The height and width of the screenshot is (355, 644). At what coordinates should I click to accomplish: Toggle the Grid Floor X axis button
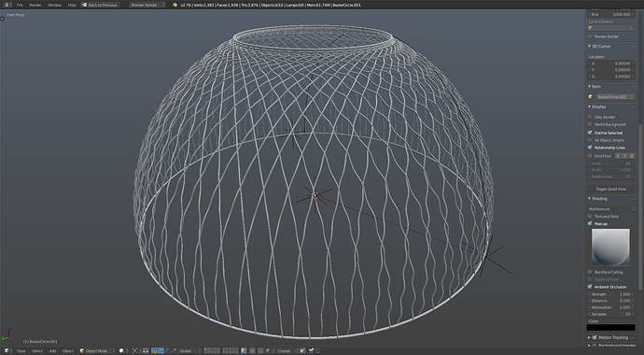(x=618, y=156)
